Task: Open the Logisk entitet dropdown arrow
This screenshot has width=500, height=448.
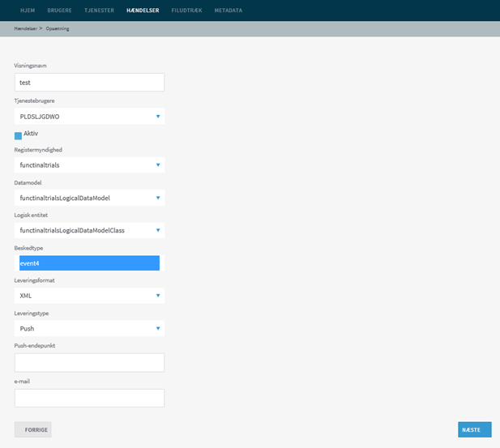Action: (x=158, y=230)
